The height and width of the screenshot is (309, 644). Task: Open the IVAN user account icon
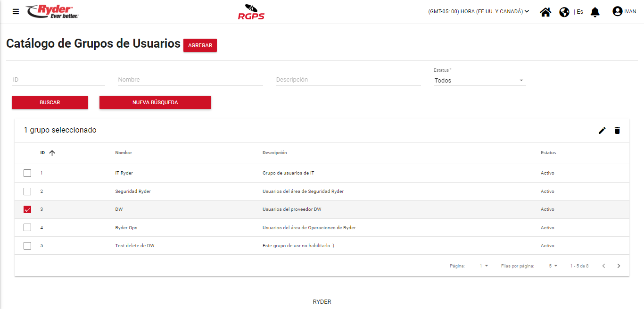click(x=617, y=11)
